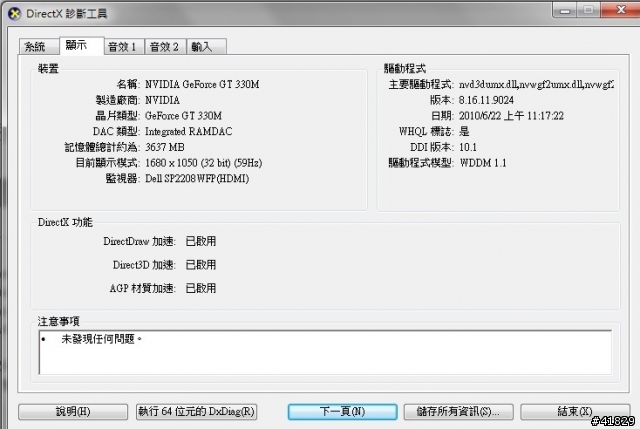The width and height of the screenshot is (640, 429).
Task: Click the 驅動程式模型 label
Action: [x=421, y=163]
